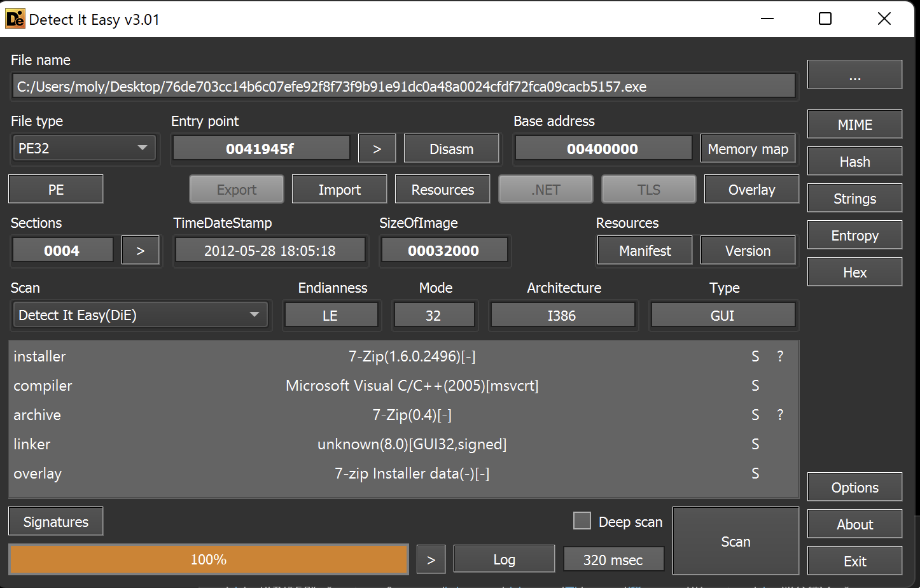Select the linker result row
This screenshot has width=920, height=588.
[x=403, y=444]
